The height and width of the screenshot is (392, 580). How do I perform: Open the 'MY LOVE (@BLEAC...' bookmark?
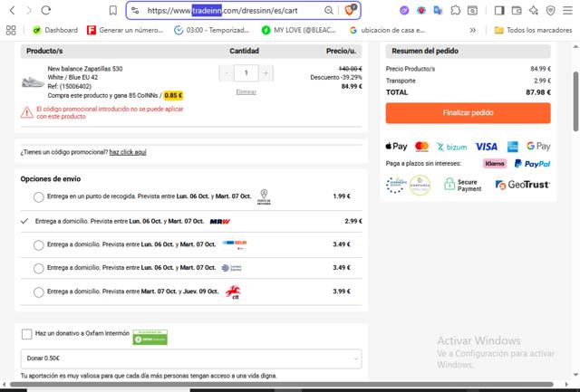pos(298,30)
